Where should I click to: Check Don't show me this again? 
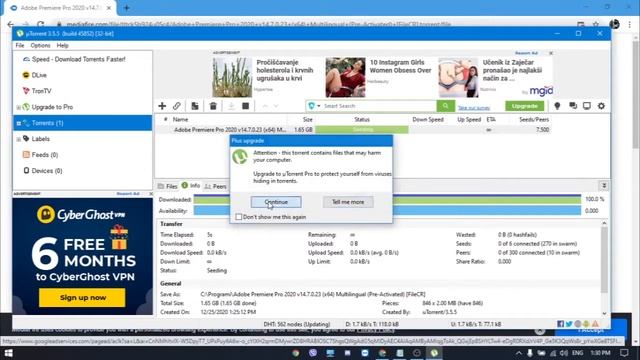tap(239, 217)
